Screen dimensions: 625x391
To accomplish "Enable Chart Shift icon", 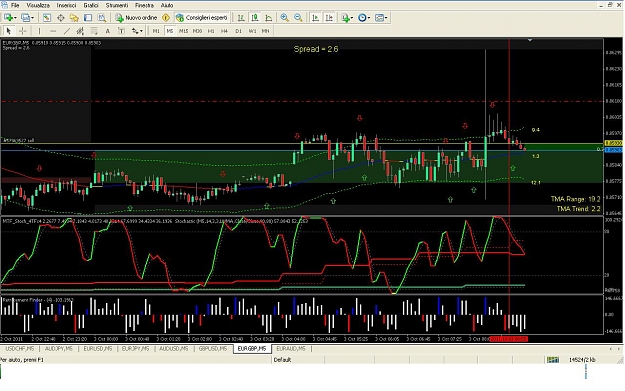I will pyautogui.click(x=329, y=18).
